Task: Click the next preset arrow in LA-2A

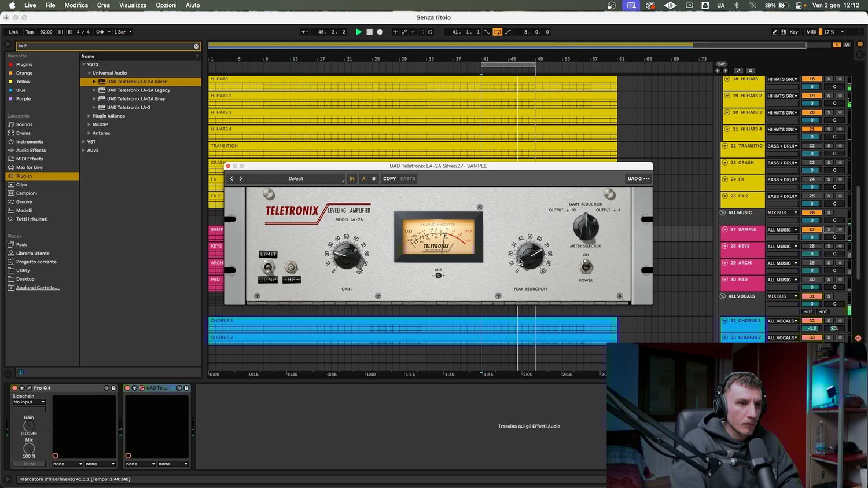Action: pyautogui.click(x=241, y=179)
